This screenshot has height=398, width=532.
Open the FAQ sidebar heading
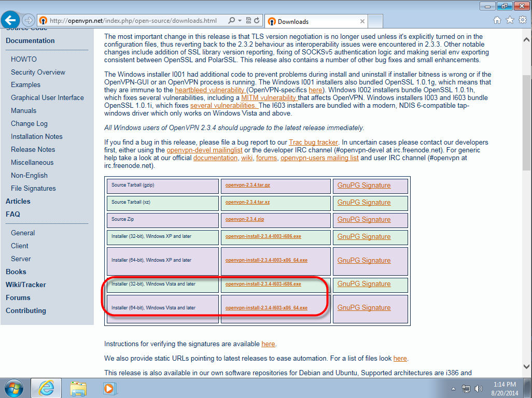(x=13, y=214)
